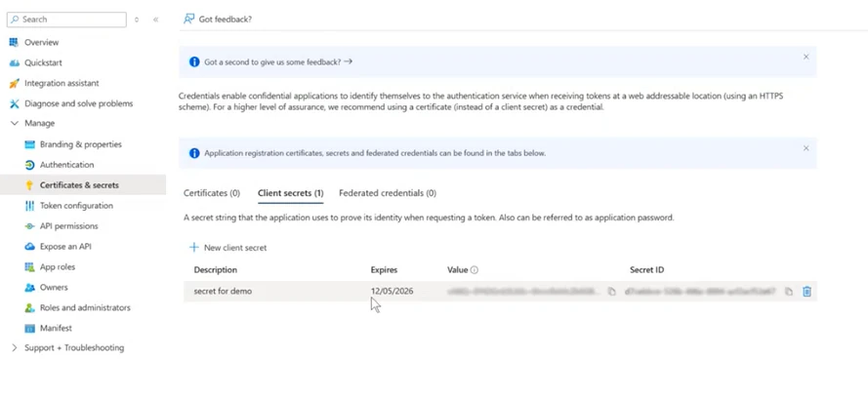Click the Got feedback person icon

coord(188,20)
